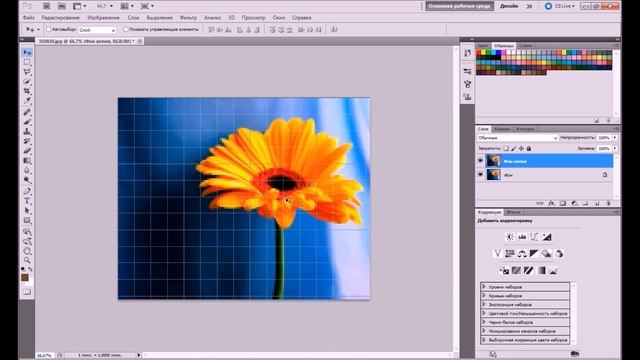Select the Eraser tool
640x360 pixels.
point(27,151)
